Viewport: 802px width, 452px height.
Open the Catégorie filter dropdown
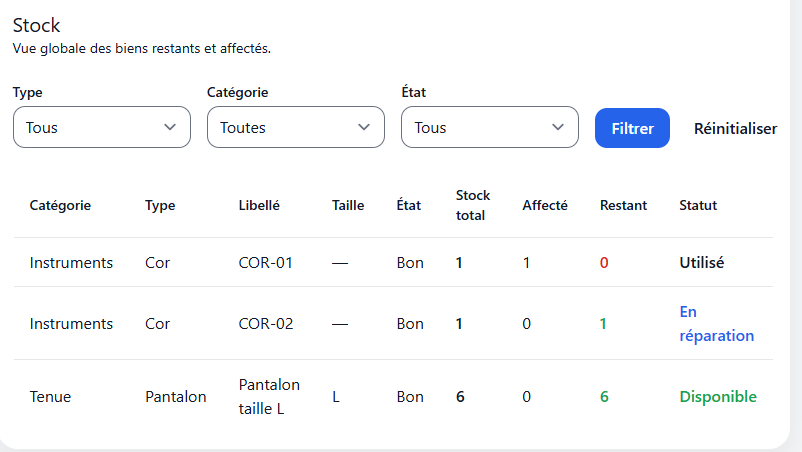tap(296, 127)
